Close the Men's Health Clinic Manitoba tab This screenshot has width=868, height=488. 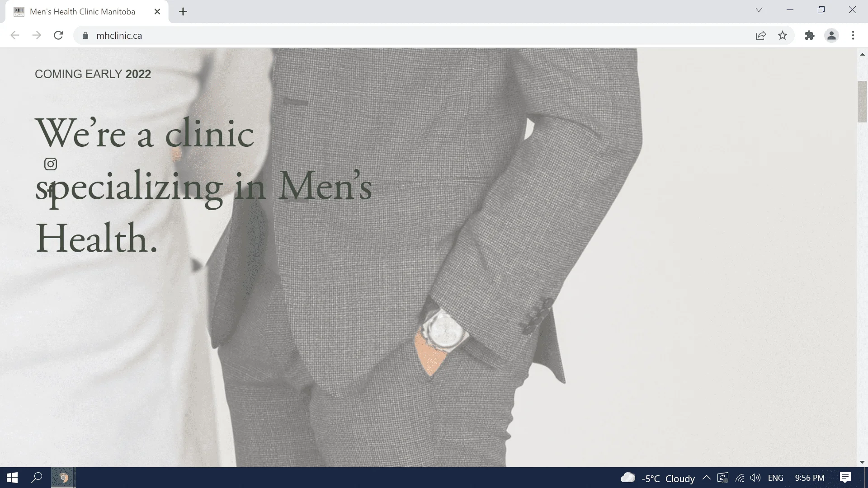coord(157,12)
